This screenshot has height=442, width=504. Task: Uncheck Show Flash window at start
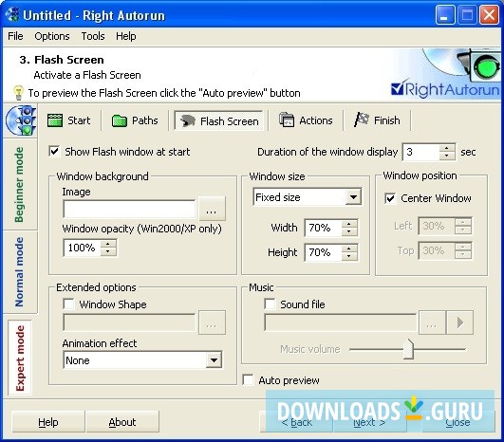tap(54, 152)
